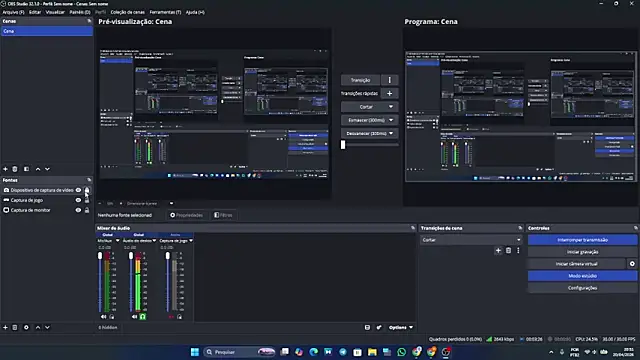Move source up in Fontes panel

[x=38, y=327]
